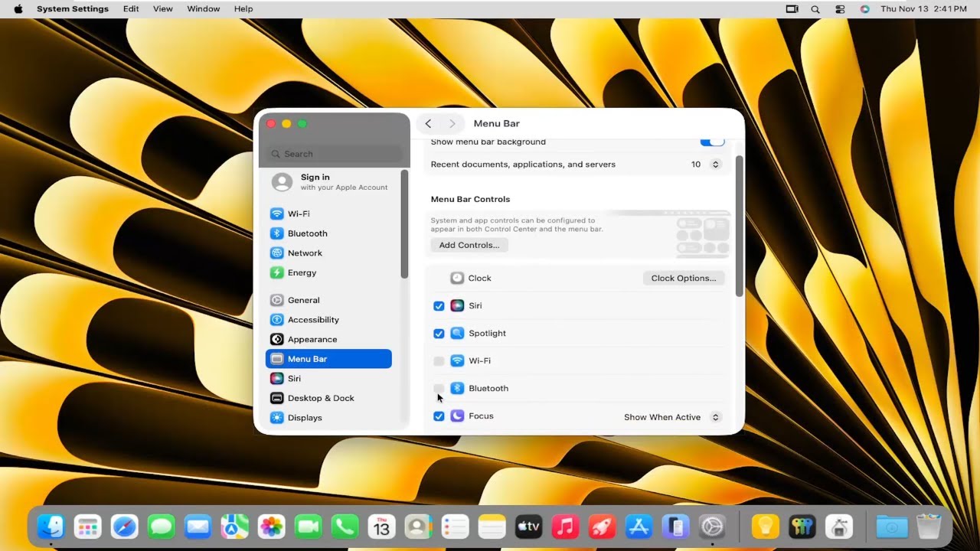Screen dimensions: 980x551
Task: Click the Add Controls… button
Action: coord(469,245)
